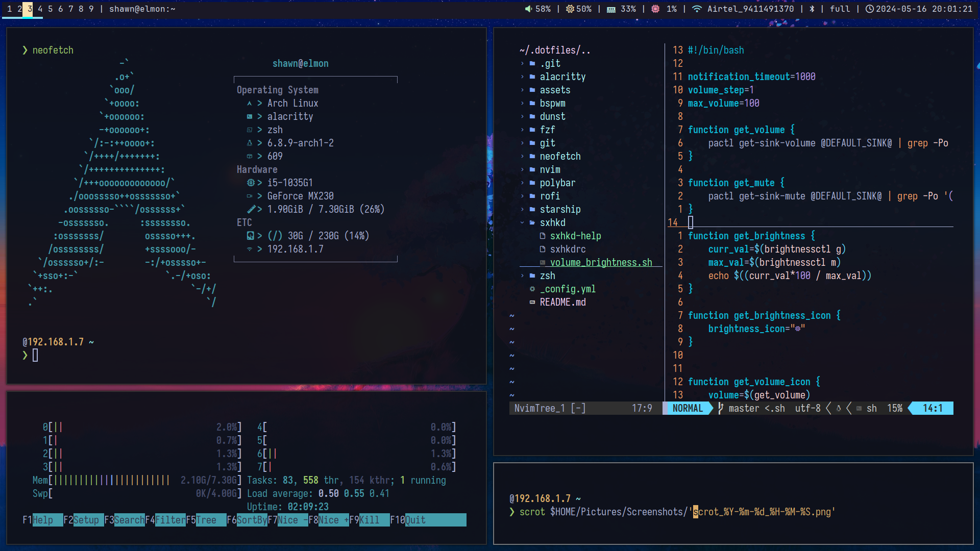This screenshot has height=551, width=980.
Task: Click the memory RAM icon in polybar
Action: click(x=611, y=9)
